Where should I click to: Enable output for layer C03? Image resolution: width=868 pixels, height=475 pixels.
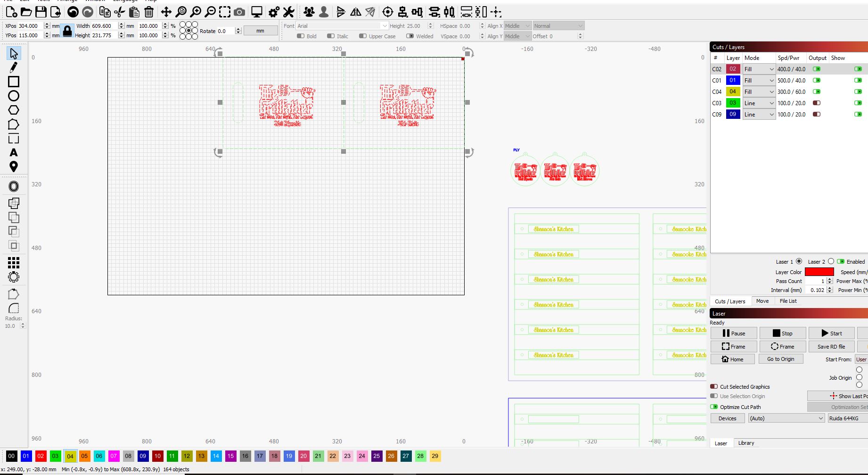[x=817, y=103]
